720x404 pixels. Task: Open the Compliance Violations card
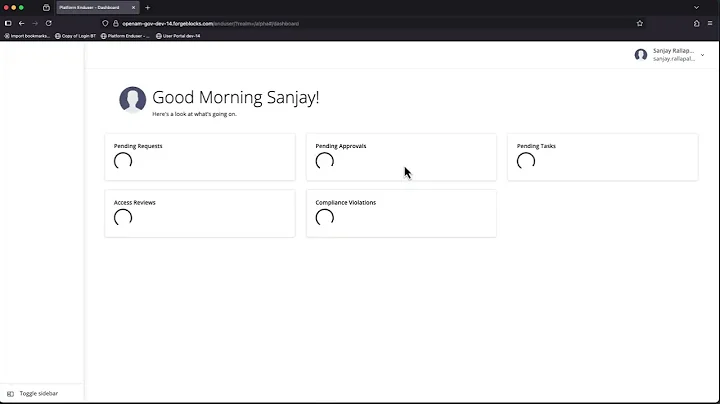click(x=401, y=213)
